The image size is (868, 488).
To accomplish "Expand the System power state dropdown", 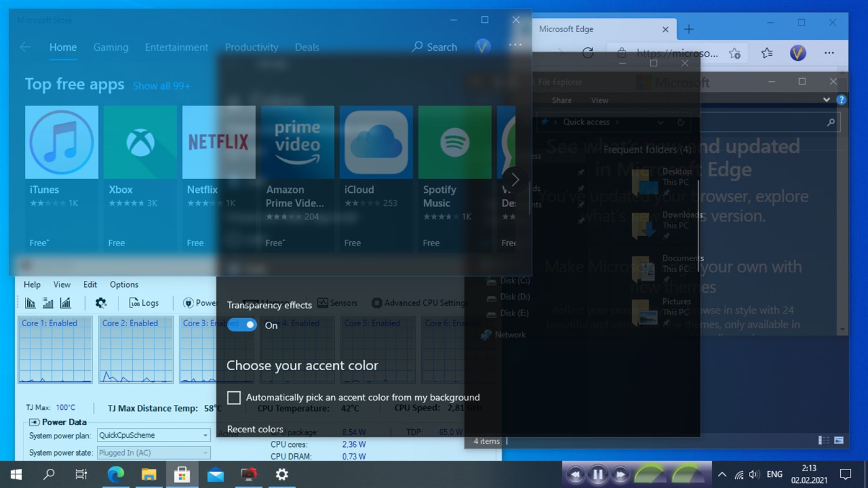I will [205, 452].
